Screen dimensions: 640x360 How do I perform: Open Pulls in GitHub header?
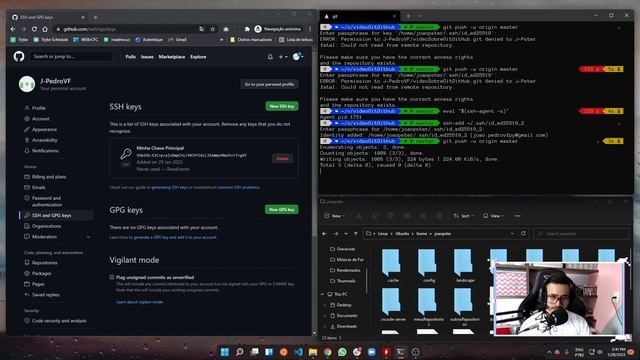[131, 57]
